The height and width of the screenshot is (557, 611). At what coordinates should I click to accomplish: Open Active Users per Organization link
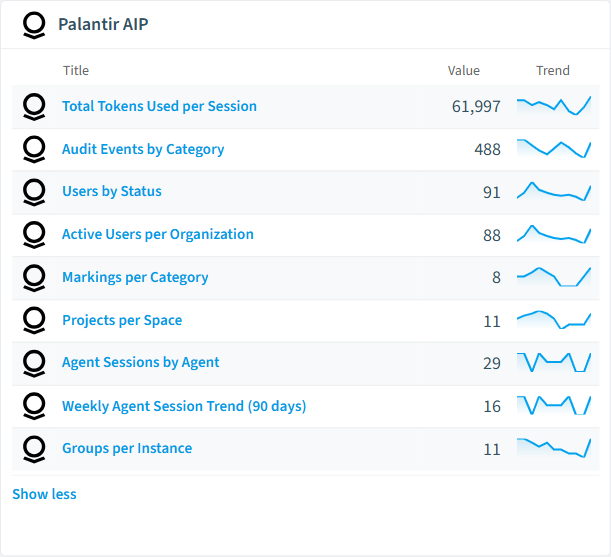coord(158,234)
